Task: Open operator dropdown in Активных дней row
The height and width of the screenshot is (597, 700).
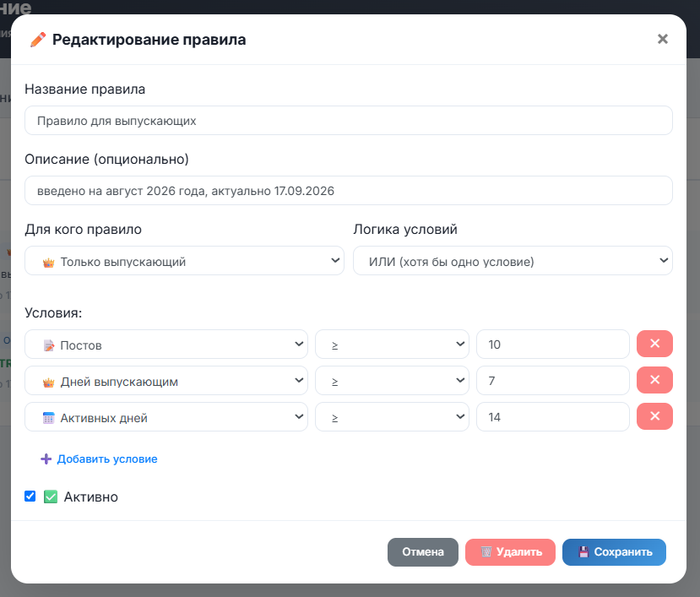Action: pos(392,417)
